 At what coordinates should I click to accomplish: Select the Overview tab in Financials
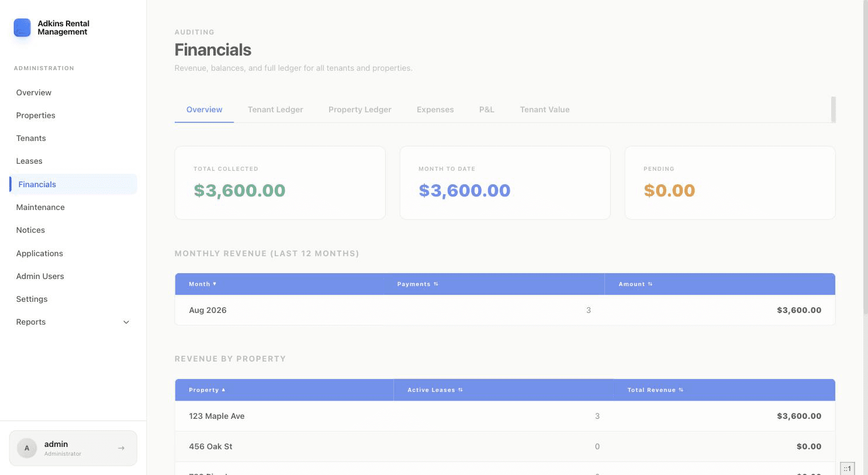click(x=204, y=109)
